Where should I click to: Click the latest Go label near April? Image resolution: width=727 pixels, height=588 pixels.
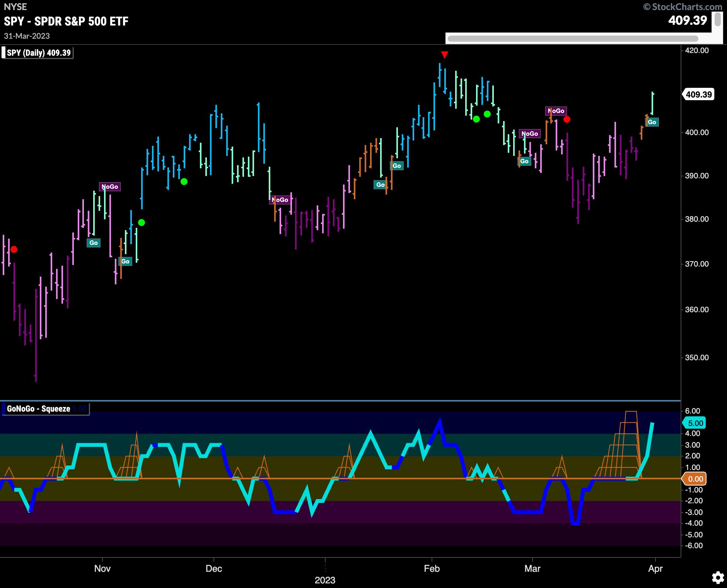pyautogui.click(x=652, y=122)
